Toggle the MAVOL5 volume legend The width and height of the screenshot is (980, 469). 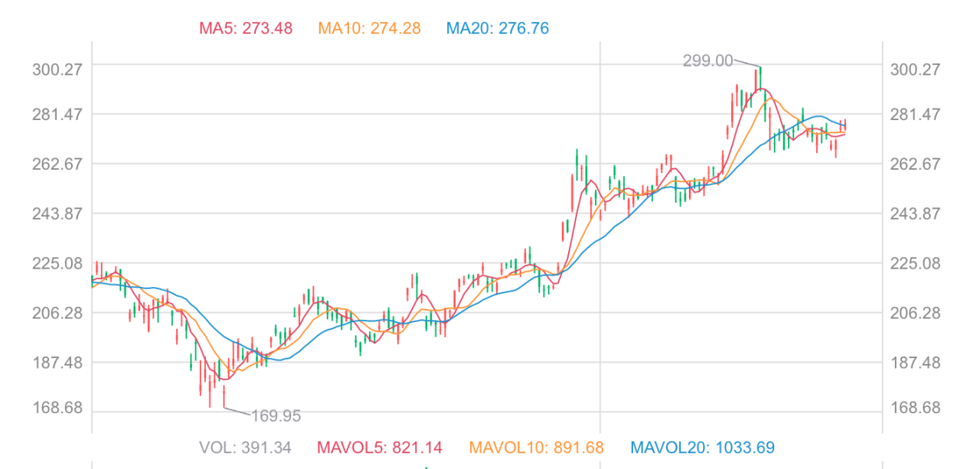pyautogui.click(x=379, y=448)
